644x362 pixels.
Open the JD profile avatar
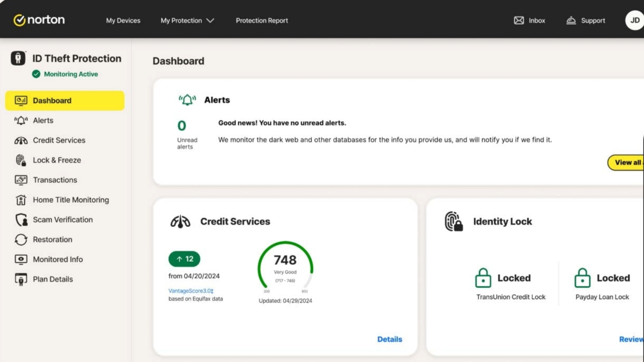[x=635, y=20]
